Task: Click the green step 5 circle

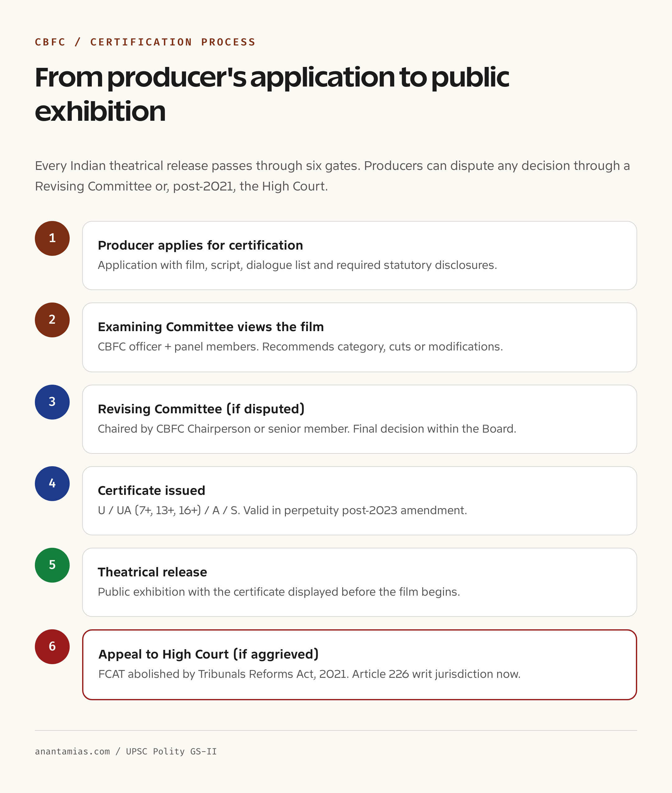Action: tap(52, 565)
